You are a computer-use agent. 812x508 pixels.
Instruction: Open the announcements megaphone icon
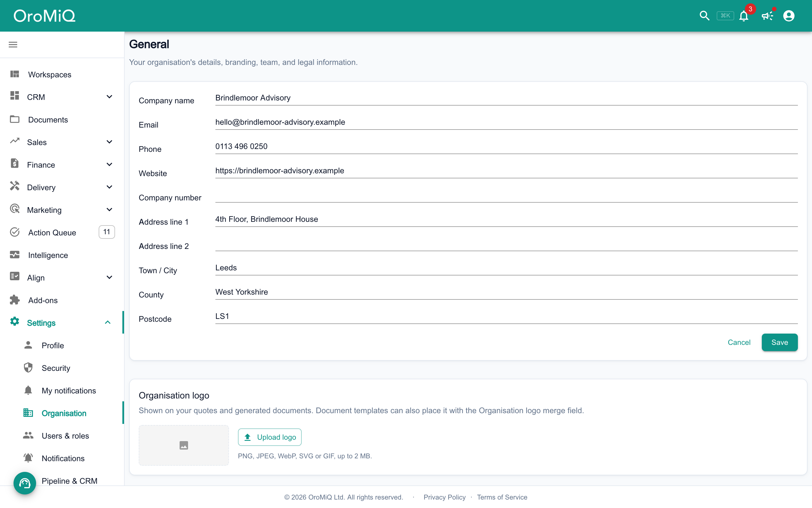tap(767, 16)
